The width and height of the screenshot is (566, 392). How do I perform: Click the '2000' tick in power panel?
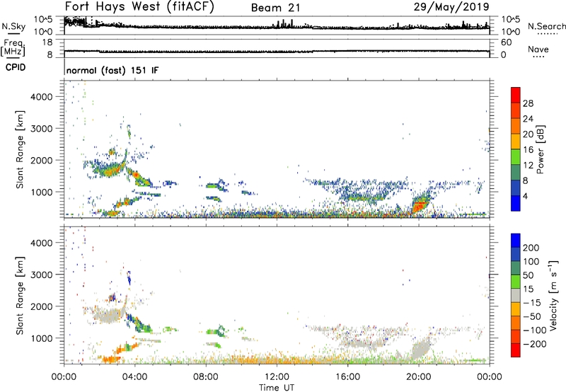42,160
